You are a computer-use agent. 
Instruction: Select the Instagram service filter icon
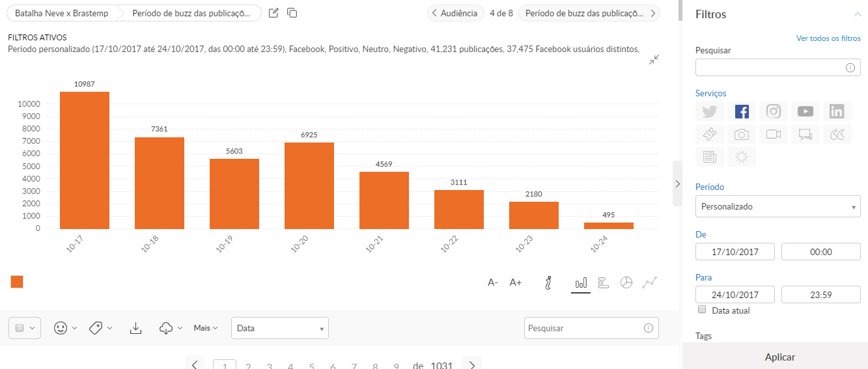click(773, 111)
